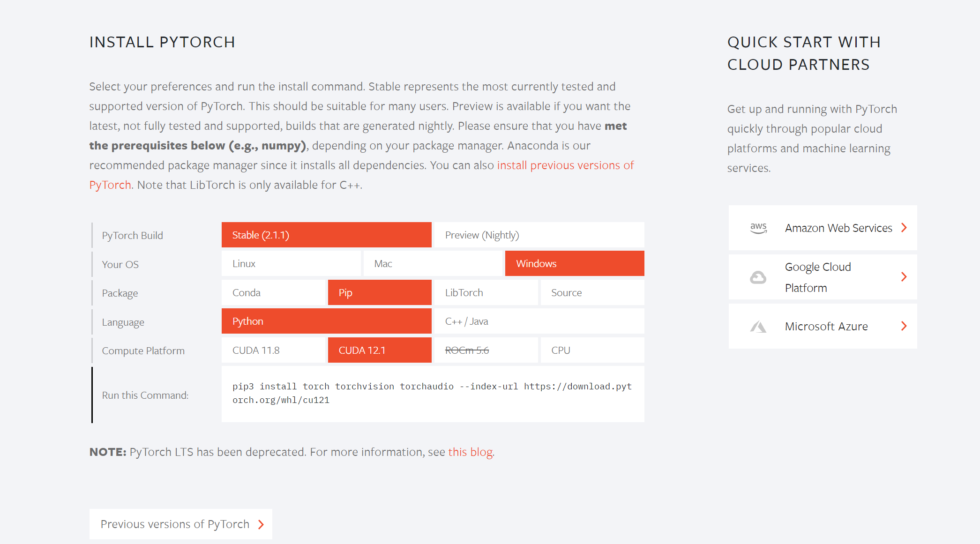Open the 'this blog' link
980x544 pixels.
click(x=470, y=452)
